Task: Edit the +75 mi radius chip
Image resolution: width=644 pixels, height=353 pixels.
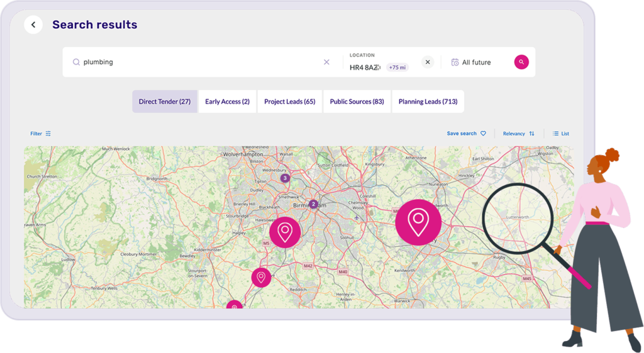Action: (x=397, y=67)
